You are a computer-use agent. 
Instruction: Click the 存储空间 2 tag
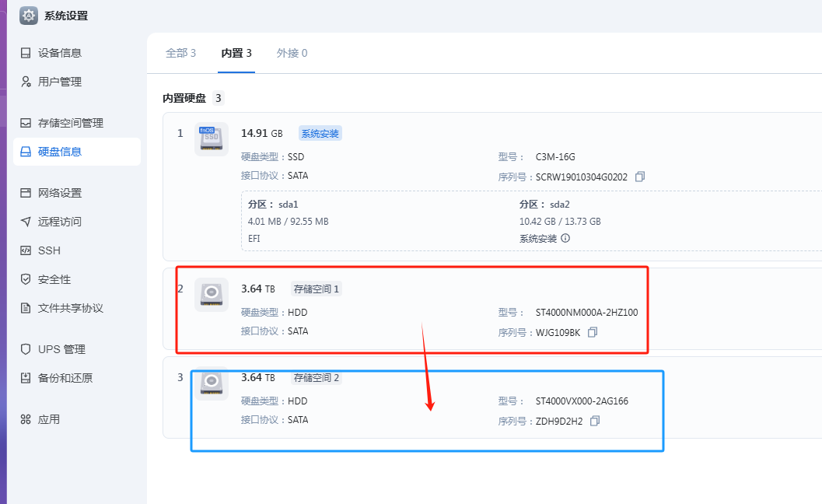click(x=316, y=377)
